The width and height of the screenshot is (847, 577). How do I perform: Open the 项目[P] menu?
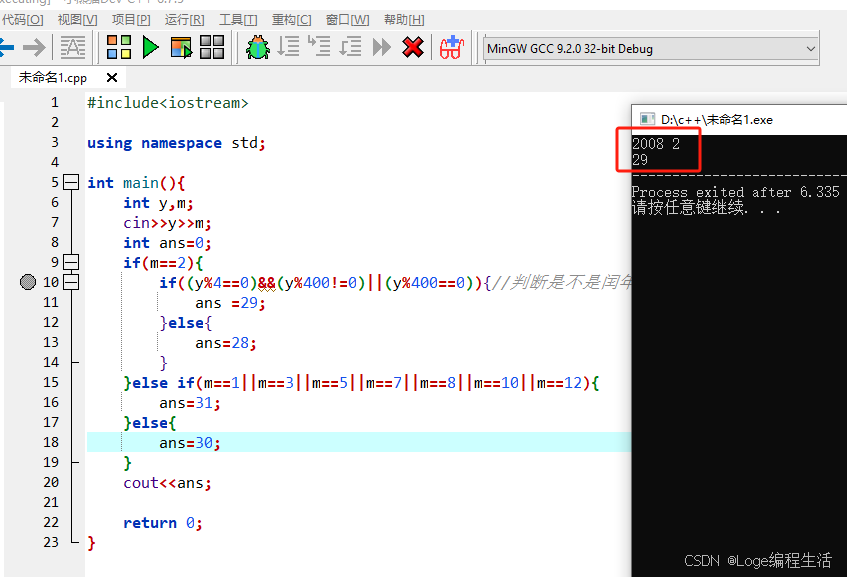pos(131,20)
